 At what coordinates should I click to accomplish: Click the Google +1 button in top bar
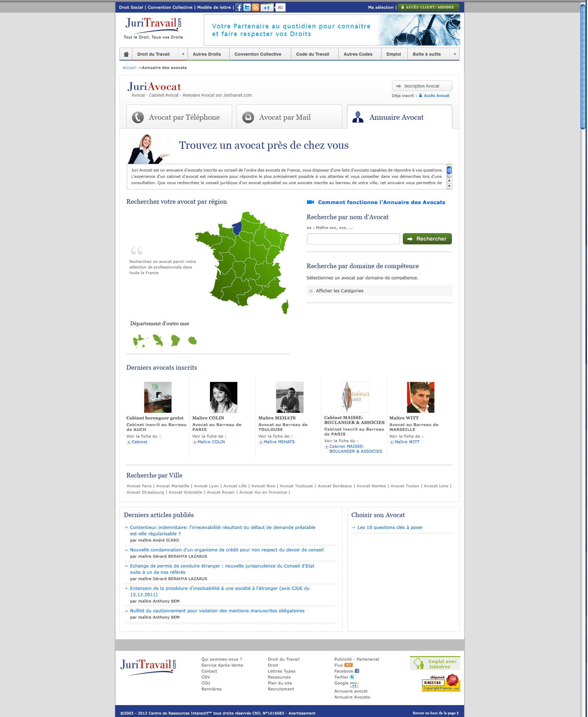(267, 7)
